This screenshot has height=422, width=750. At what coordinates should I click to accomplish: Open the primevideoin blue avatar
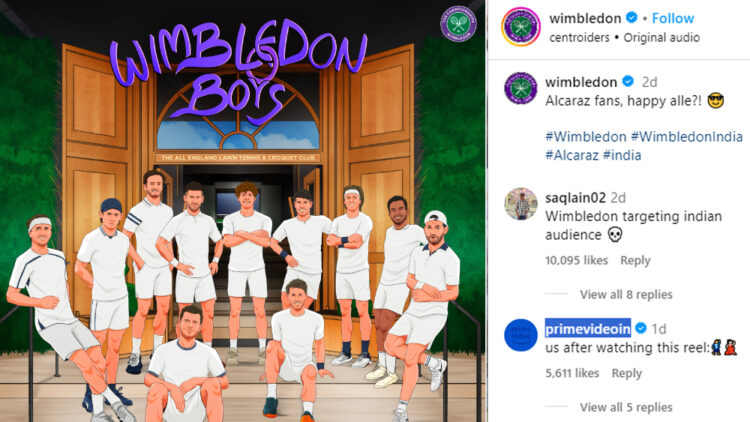(521, 335)
